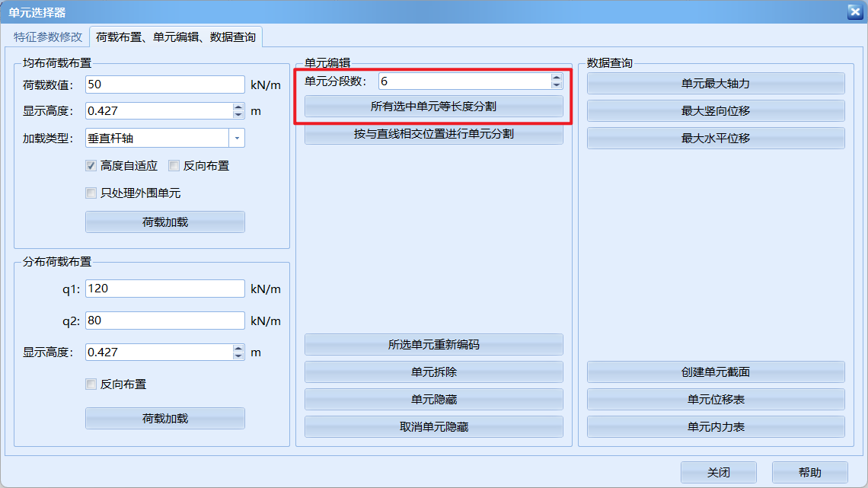
Task: Enable 反向布置 in 分布荷载布置 section
Action: pos(91,384)
